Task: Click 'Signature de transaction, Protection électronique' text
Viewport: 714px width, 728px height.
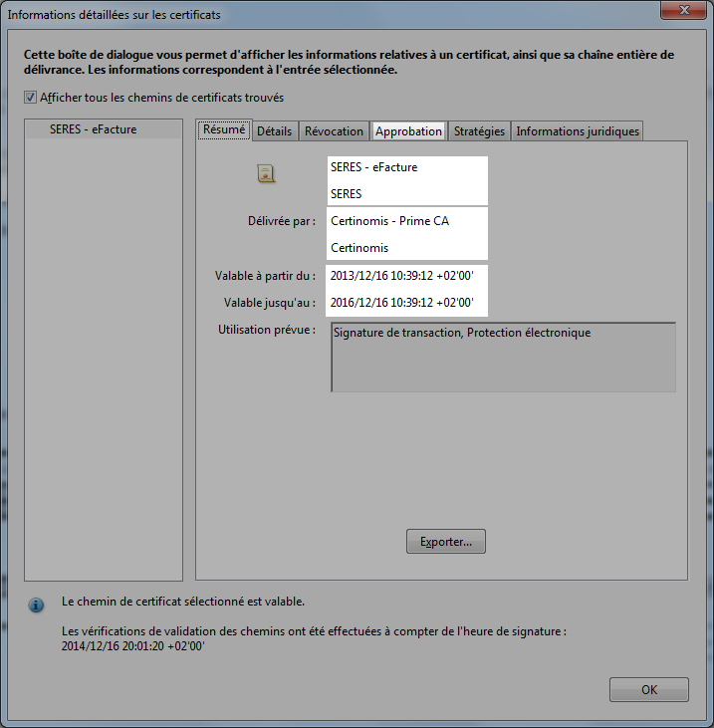Action: tap(462, 333)
